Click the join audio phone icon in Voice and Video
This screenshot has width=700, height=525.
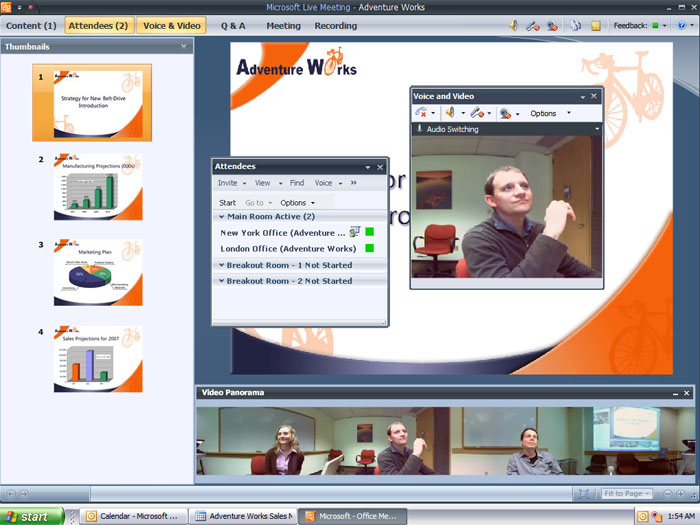point(421,112)
